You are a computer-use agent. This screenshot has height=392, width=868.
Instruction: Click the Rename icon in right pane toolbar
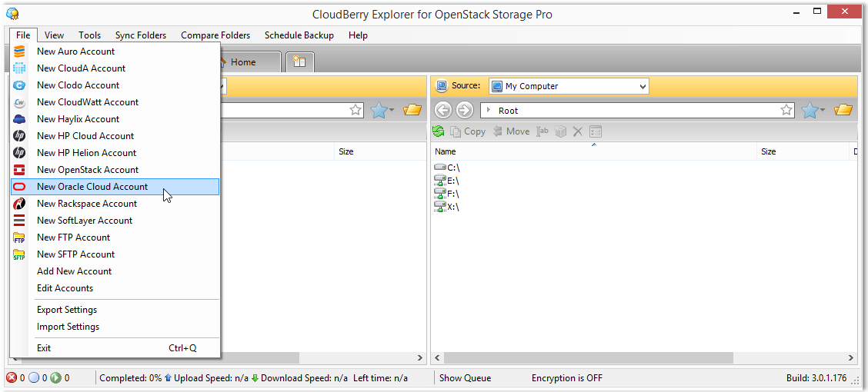(x=542, y=131)
